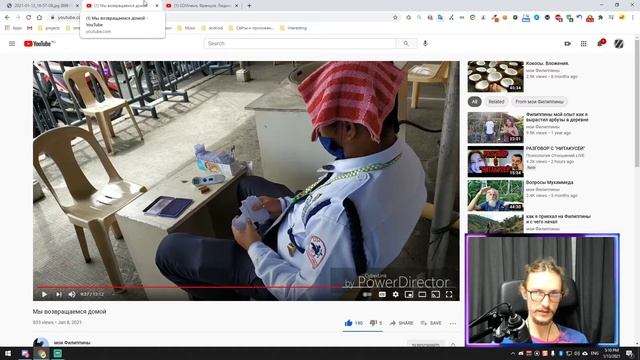Open the Вопросы Мухаммеда video link

pos(549,182)
